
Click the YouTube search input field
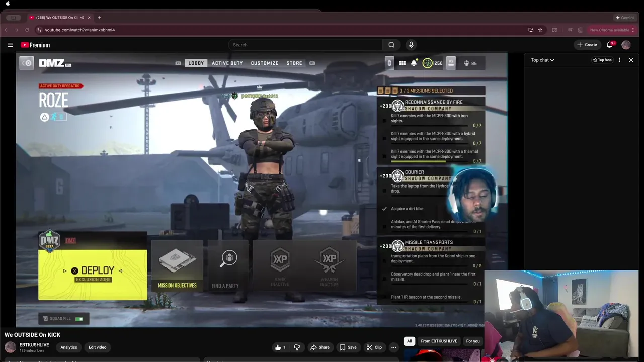[x=305, y=45]
